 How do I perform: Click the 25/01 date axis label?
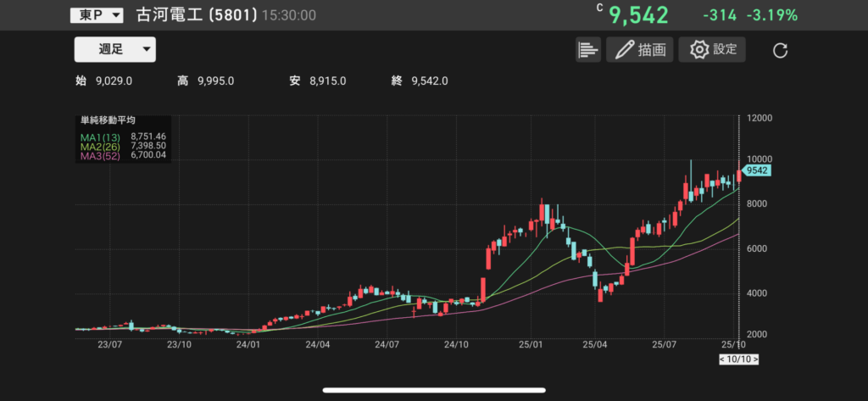(530, 345)
